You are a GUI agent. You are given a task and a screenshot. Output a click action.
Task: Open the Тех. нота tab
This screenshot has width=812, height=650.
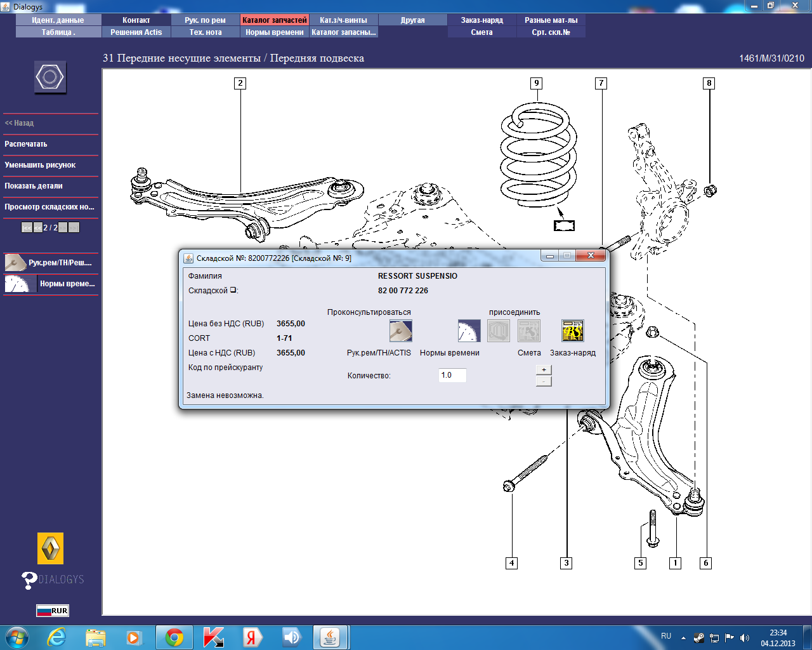point(206,32)
